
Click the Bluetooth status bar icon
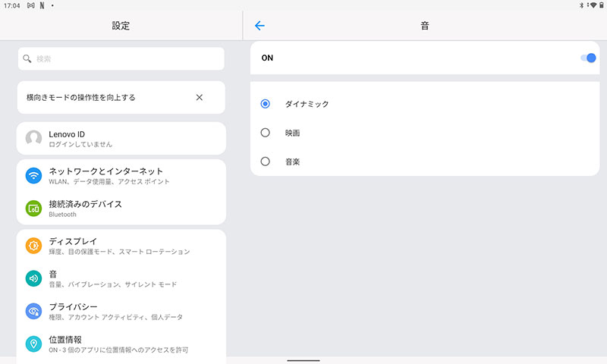tap(581, 5)
